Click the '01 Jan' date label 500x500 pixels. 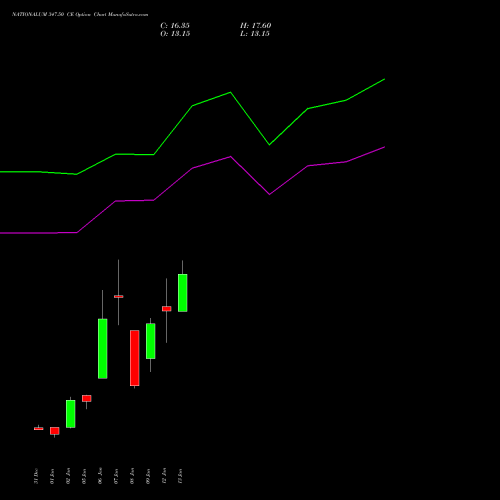click(x=52, y=476)
